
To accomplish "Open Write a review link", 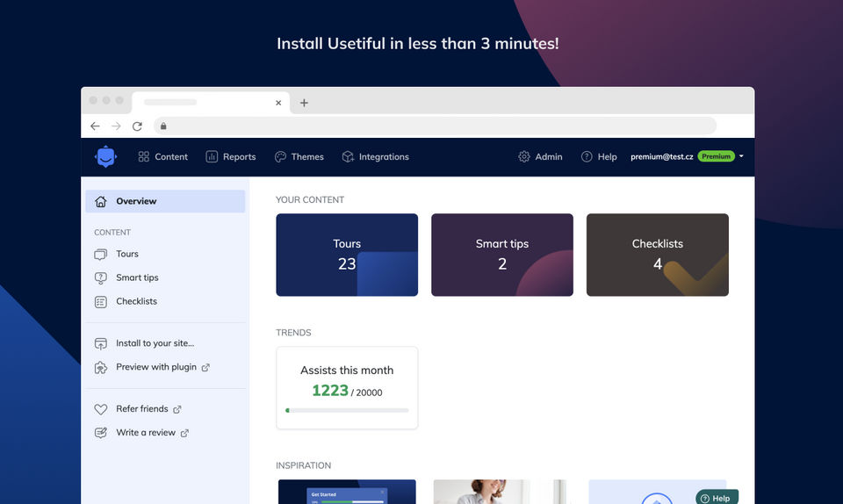I will pyautogui.click(x=146, y=433).
